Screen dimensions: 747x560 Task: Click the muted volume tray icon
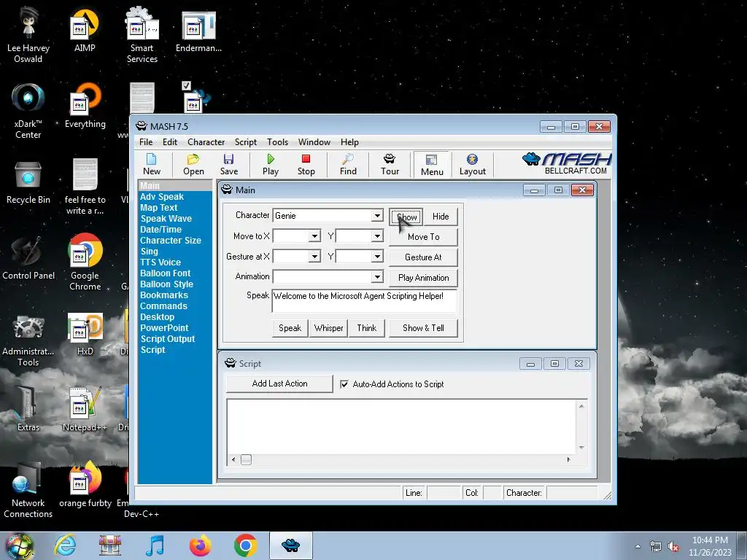point(673,547)
